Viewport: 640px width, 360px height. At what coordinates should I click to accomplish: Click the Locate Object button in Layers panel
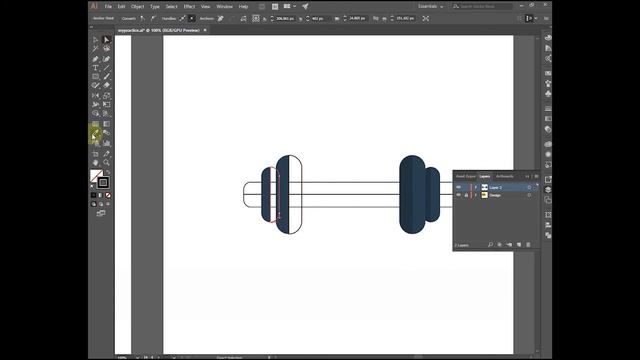coord(490,244)
